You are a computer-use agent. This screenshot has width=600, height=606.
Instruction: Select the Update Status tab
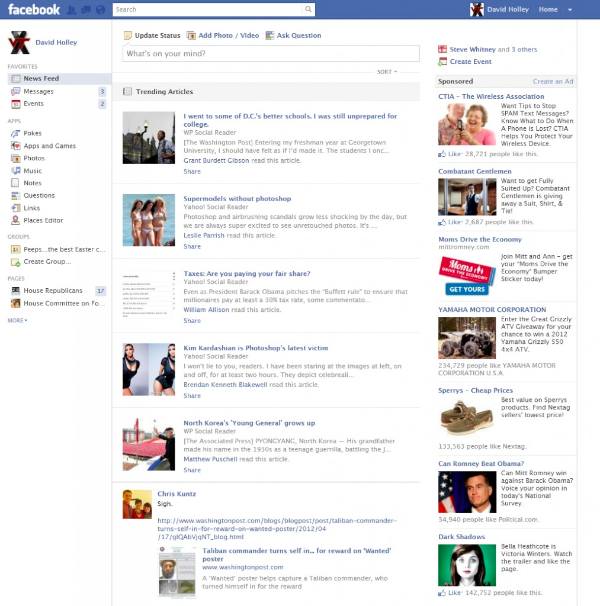[152, 35]
